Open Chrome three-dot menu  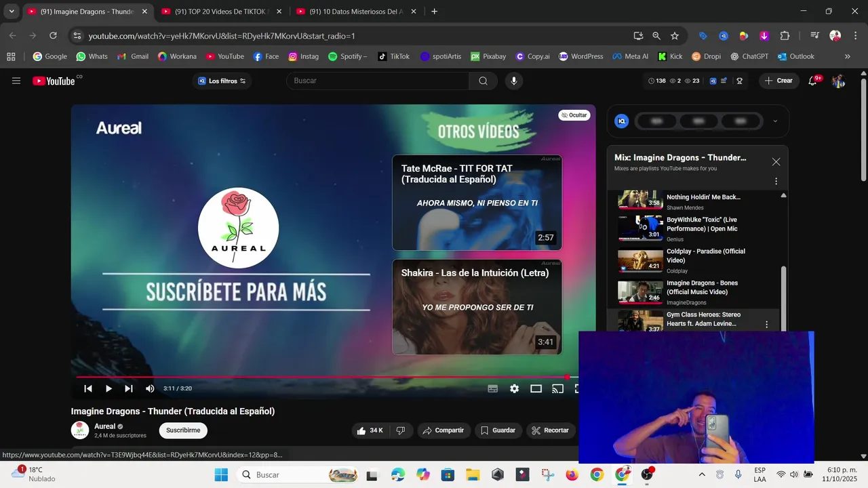[855, 36]
